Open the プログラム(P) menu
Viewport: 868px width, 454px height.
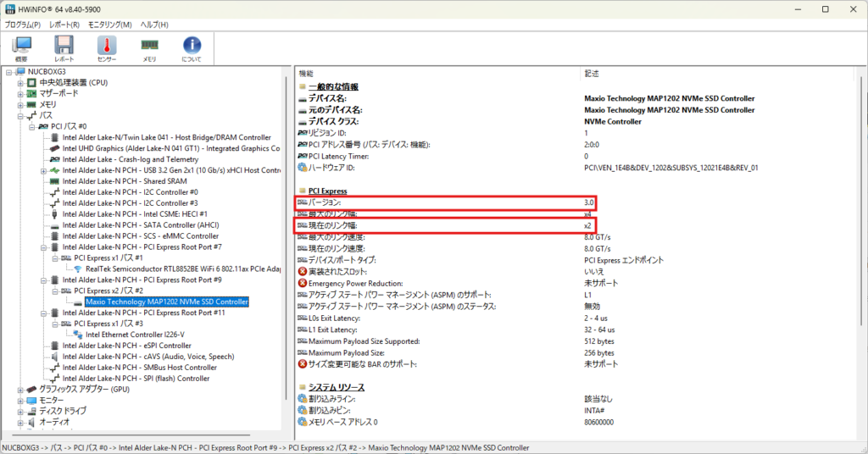[24, 25]
